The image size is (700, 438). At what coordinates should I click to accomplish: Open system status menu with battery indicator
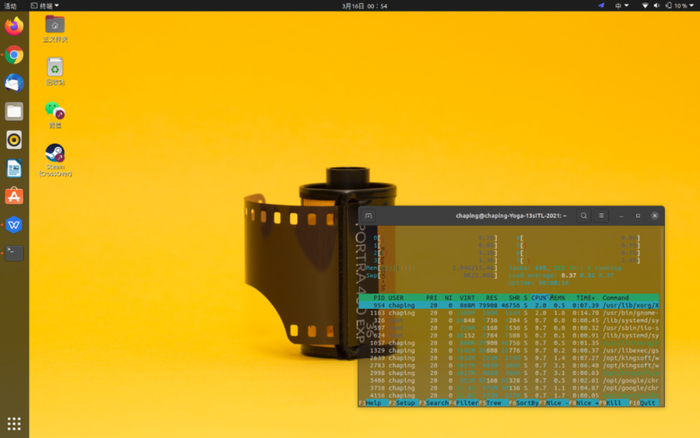pos(675,5)
